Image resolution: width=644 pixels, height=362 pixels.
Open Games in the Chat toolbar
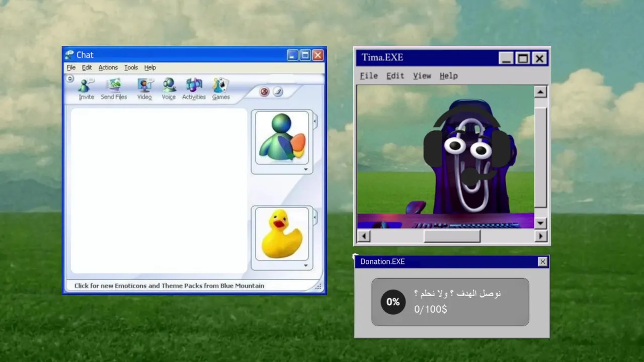click(x=221, y=89)
